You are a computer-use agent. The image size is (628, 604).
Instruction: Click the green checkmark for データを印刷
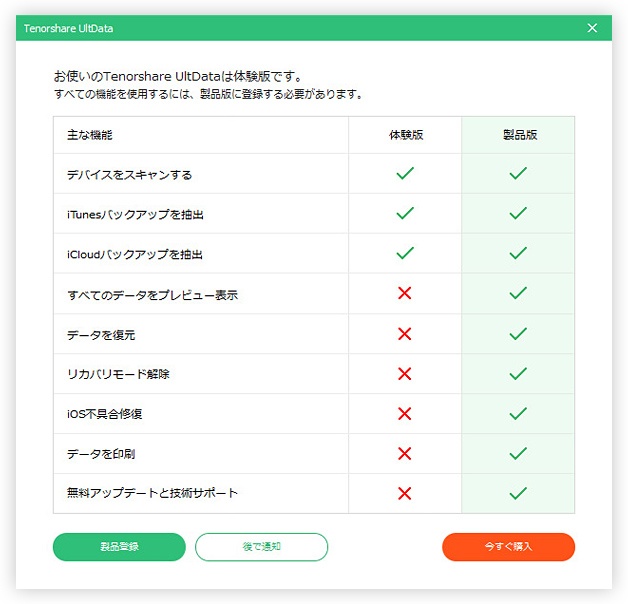click(518, 453)
